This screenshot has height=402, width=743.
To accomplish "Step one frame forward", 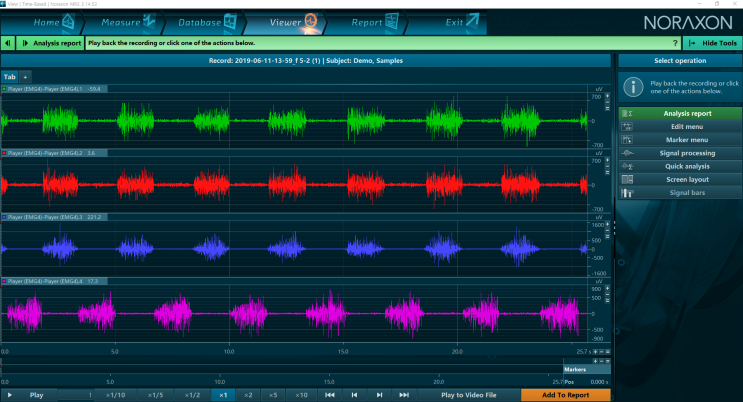I will (379, 395).
